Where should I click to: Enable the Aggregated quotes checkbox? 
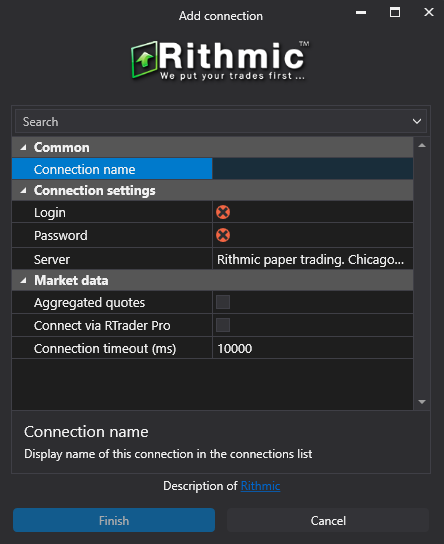[x=223, y=302]
